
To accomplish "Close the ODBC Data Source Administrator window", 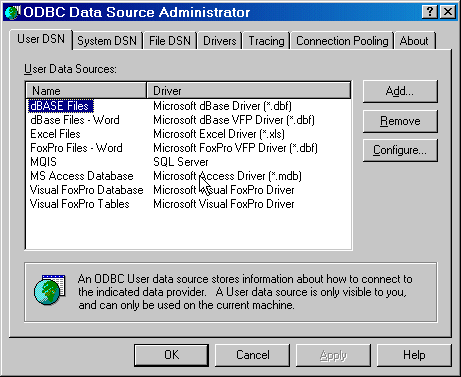I will pyautogui.click(x=448, y=12).
